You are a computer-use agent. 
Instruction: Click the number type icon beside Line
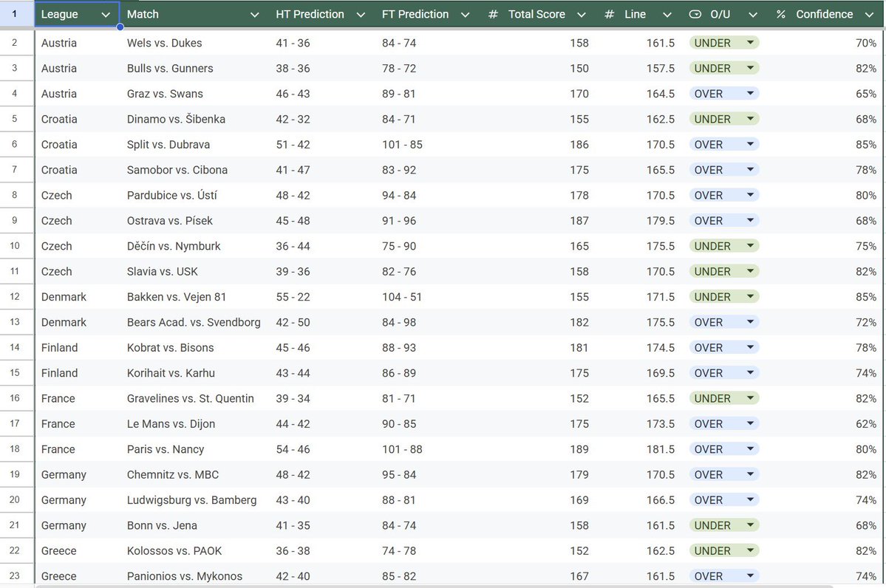coord(609,14)
